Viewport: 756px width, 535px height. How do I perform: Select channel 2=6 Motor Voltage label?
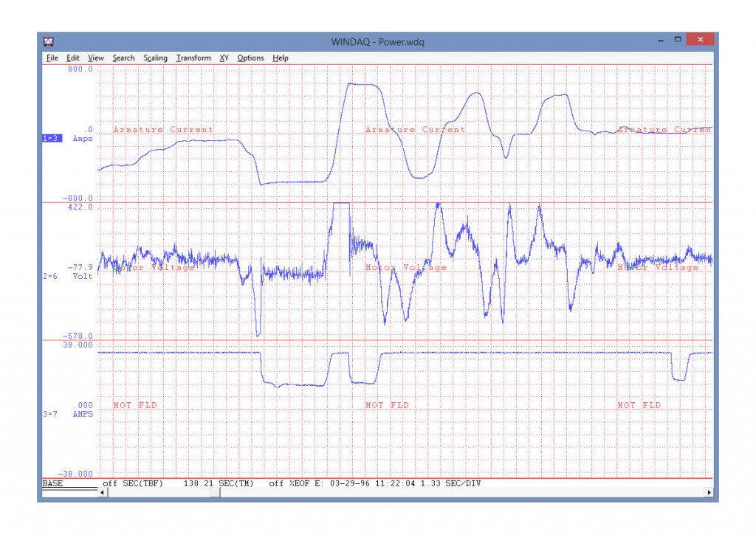point(50,276)
